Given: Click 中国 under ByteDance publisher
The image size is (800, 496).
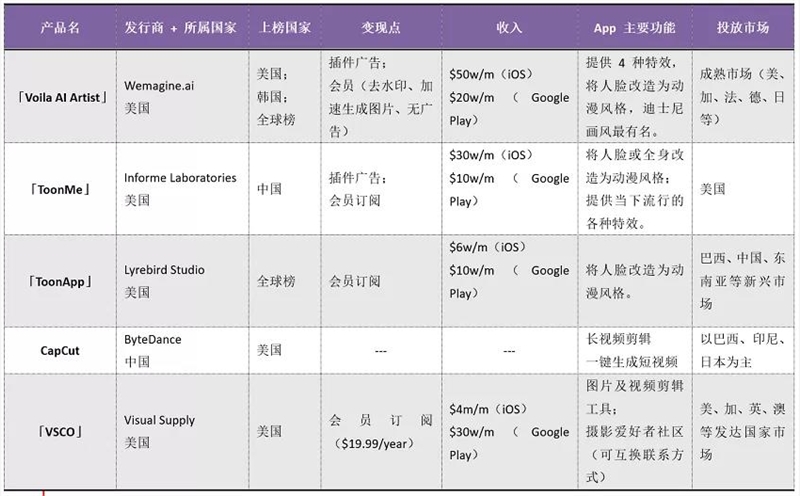Looking at the screenshot, I should click(137, 362).
